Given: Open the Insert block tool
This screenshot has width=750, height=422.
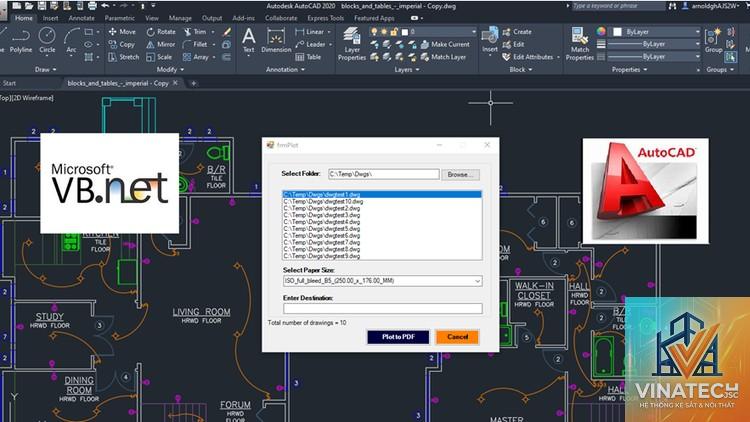Looking at the screenshot, I should (490, 40).
